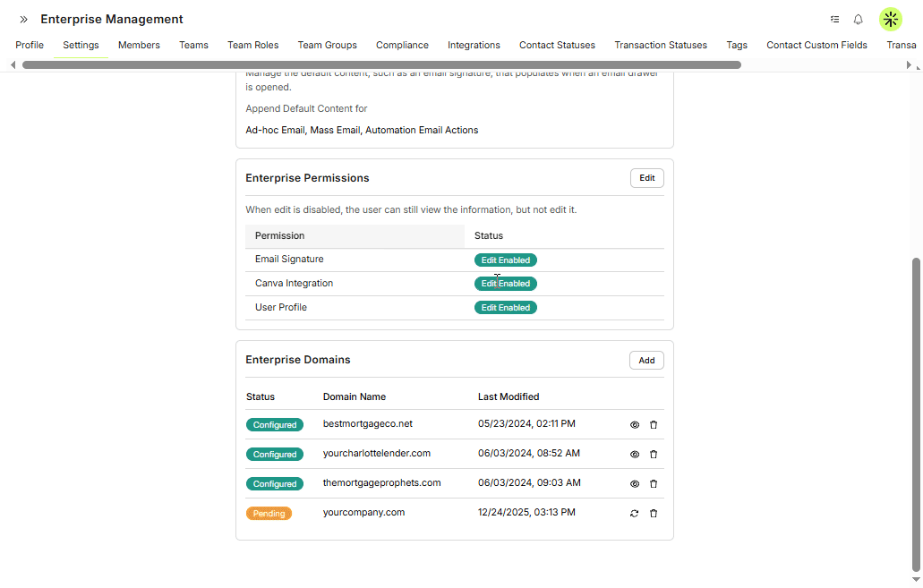The width and height of the screenshot is (923, 588).
Task: View bestmortgageco.net domain details
Action: point(635,425)
